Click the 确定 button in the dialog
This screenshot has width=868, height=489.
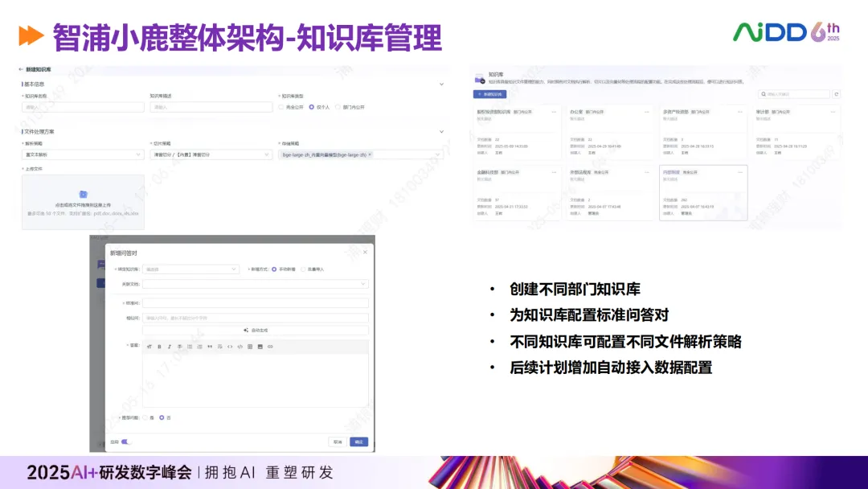(x=359, y=442)
